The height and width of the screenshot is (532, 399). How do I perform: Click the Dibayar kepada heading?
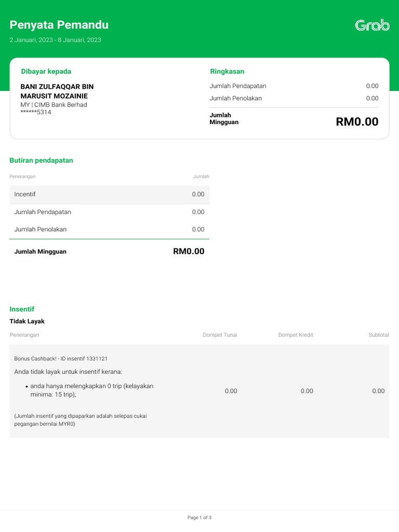click(46, 71)
